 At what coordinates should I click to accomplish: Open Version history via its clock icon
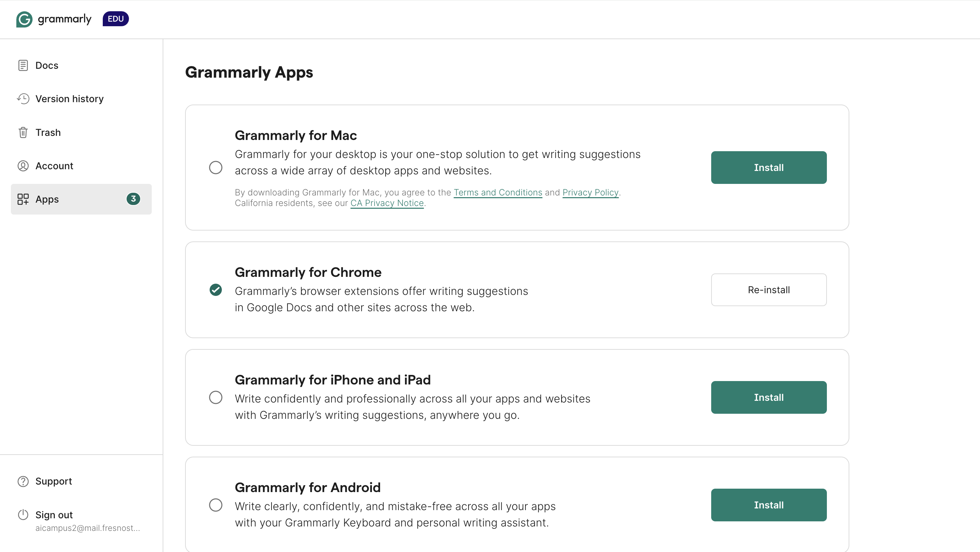coord(23,99)
